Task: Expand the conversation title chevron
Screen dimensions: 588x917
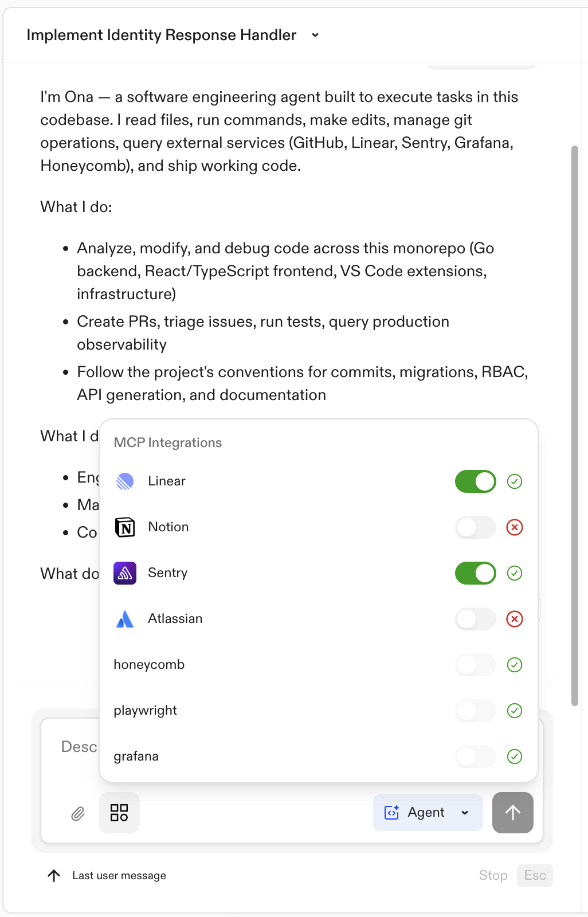Action: coord(315,35)
